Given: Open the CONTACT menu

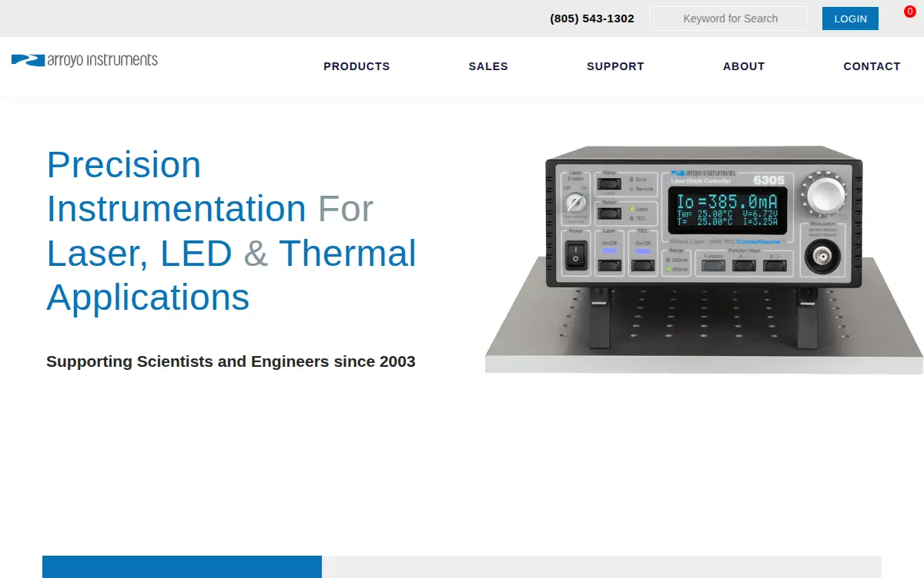Looking at the screenshot, I should pyautogui.click(x=872, y=66).
